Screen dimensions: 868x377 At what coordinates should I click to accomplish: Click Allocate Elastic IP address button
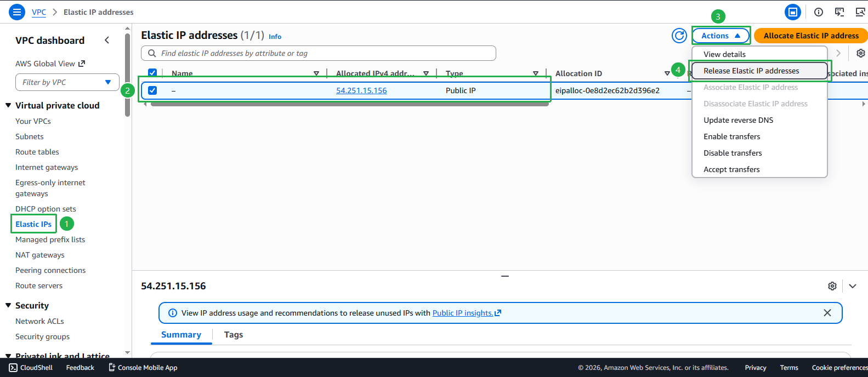[811, 36]
